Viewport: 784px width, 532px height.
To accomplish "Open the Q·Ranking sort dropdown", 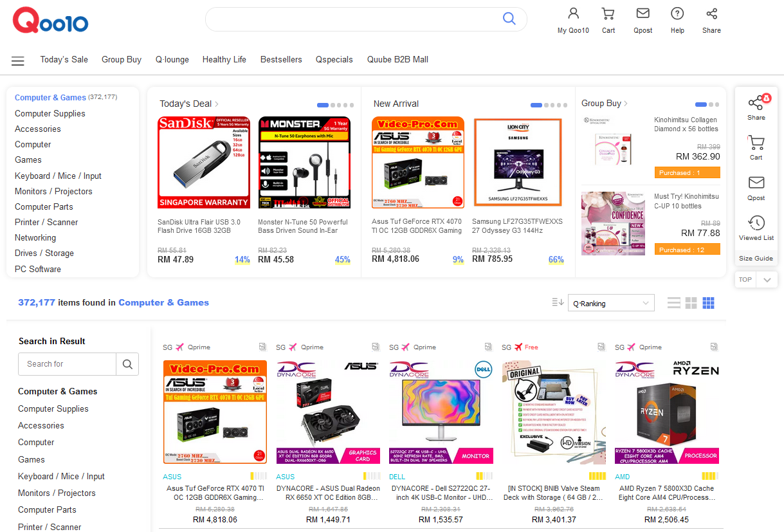I will [x=611, y=303].
